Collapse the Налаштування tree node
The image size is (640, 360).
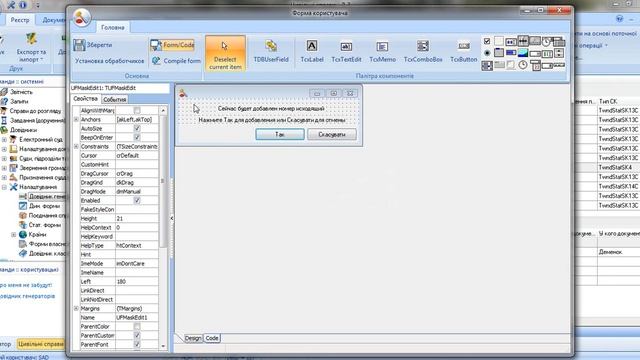(4, 187)
